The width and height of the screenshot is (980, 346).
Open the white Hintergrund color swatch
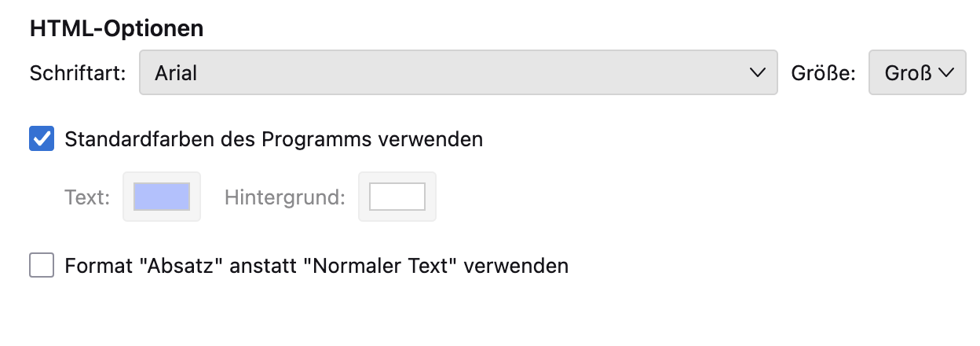tap(397, 197)
